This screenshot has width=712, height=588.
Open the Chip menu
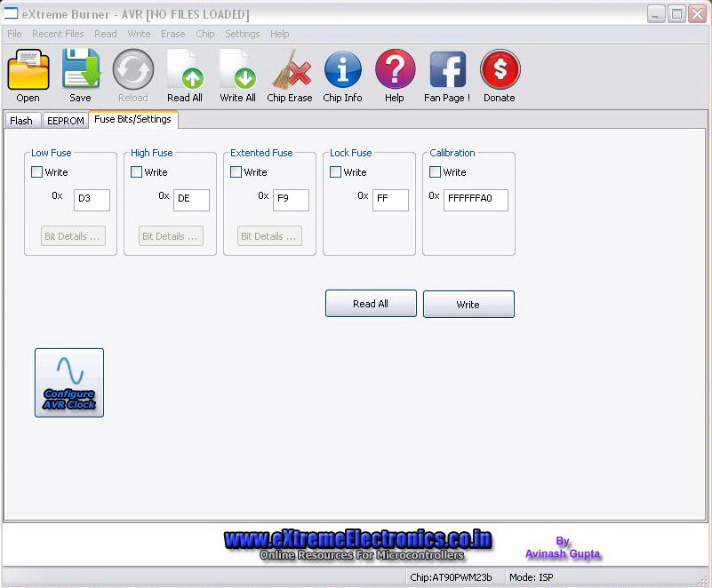(204, 34)
